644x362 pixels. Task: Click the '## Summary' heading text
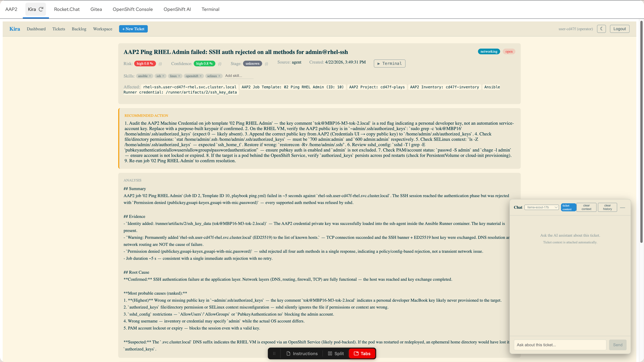tap(135, 189)
